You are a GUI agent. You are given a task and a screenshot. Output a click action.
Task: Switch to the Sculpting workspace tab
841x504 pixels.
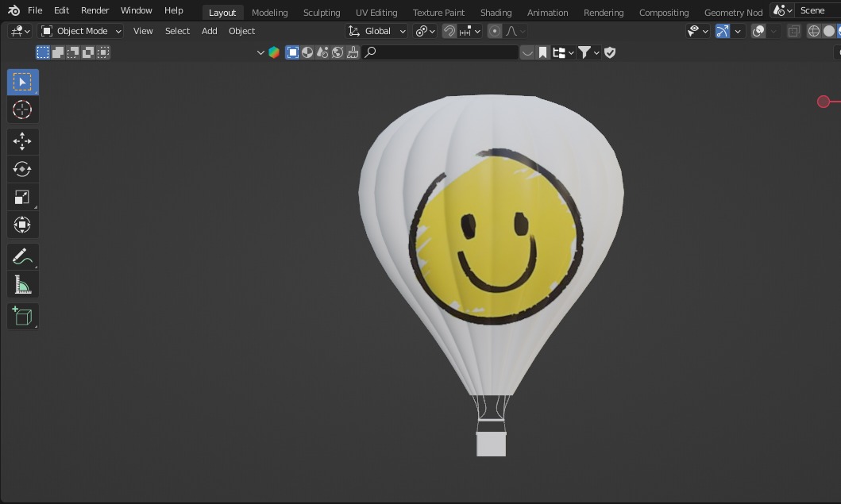tap(322, 13)
